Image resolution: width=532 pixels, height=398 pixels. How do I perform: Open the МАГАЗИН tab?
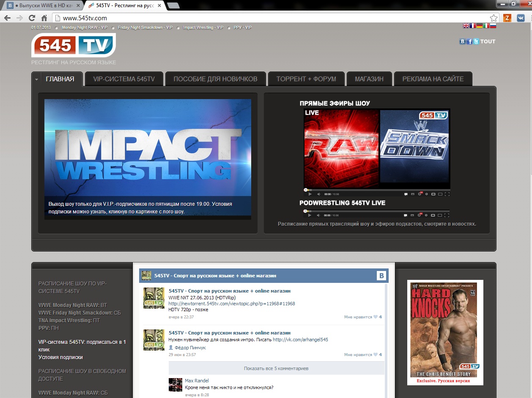tap(369, 79)
